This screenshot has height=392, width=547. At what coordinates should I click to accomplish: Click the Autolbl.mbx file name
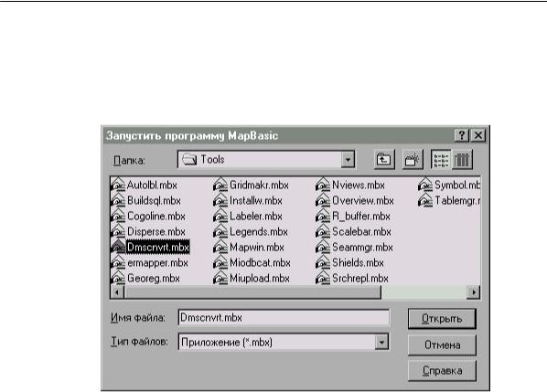(x=152, y=185)
